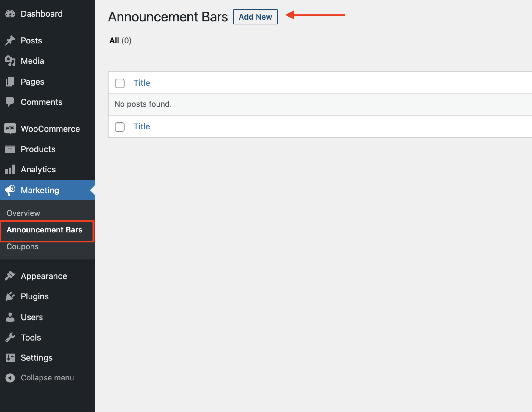Click the Marketing megaphone icon
Image resolution: width=532 pixels, height=412 pixels.
click(x=10, y=190)
